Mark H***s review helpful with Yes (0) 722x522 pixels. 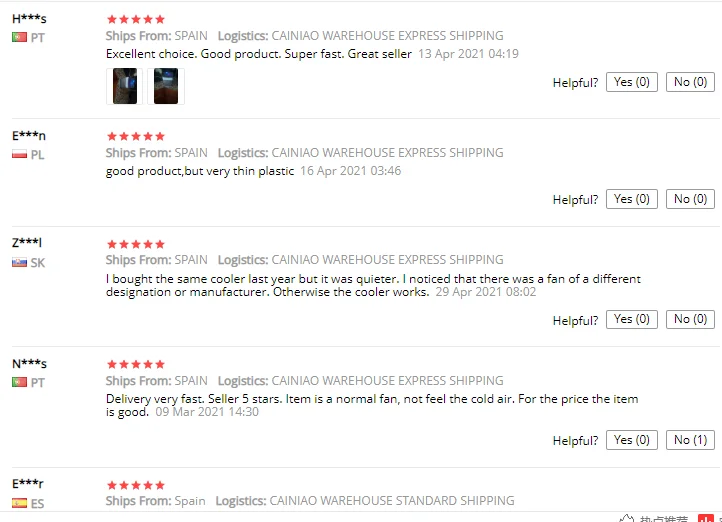(x=632, y=82)
